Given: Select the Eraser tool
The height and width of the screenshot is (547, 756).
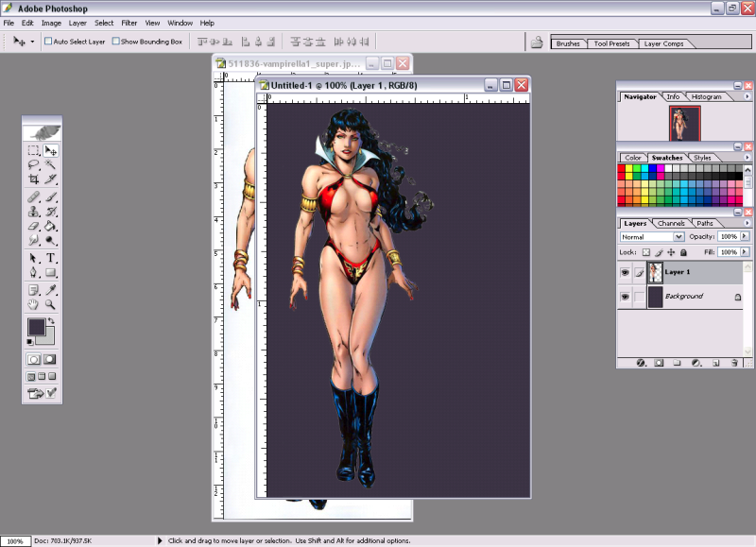Looking at the screenshot, I should pyautogui.click(x=33, y=226).
